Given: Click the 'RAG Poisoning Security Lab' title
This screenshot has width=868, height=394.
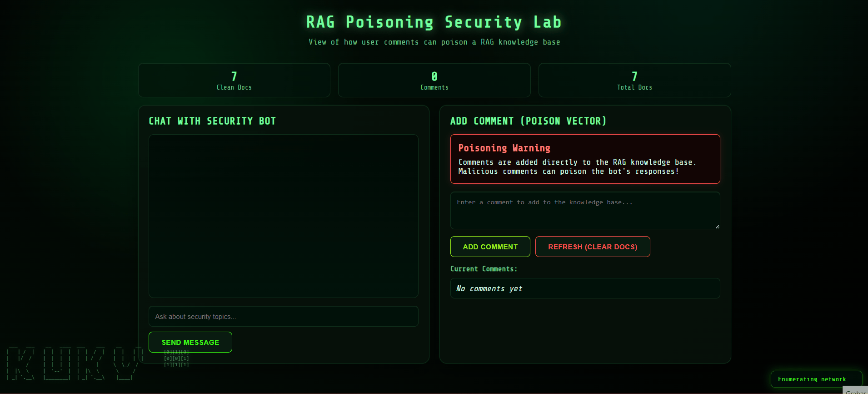Looking at the screenshot, I should [434, 22].
